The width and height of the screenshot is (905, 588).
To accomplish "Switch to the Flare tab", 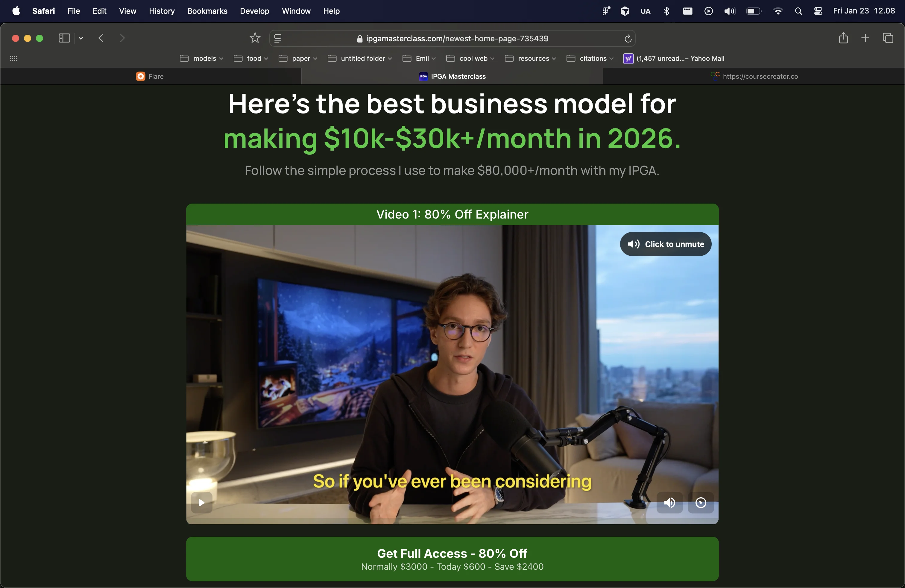I will 150,76.
